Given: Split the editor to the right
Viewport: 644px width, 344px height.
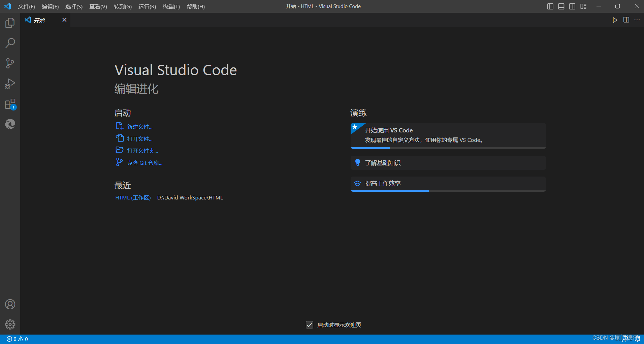Looking at the screenshot, I should pos(626,20).
